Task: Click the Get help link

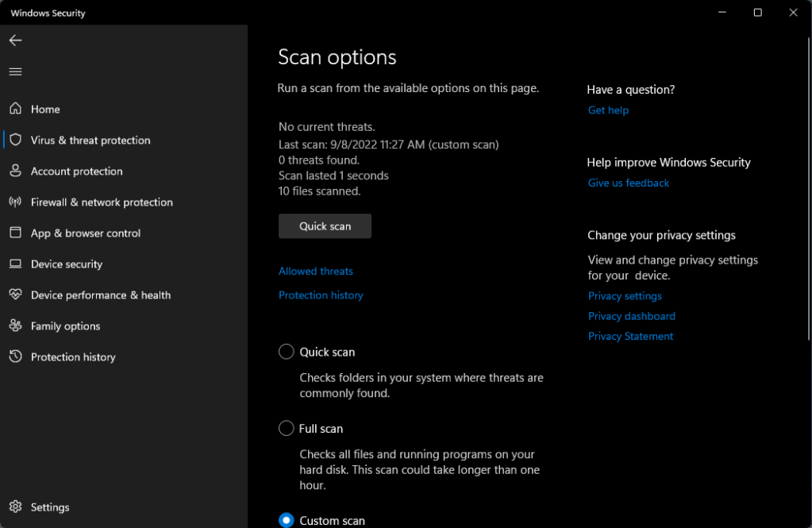Action: 608,110
